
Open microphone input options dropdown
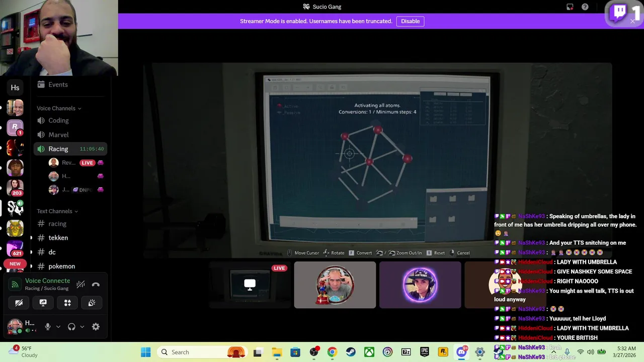point(58,327)
